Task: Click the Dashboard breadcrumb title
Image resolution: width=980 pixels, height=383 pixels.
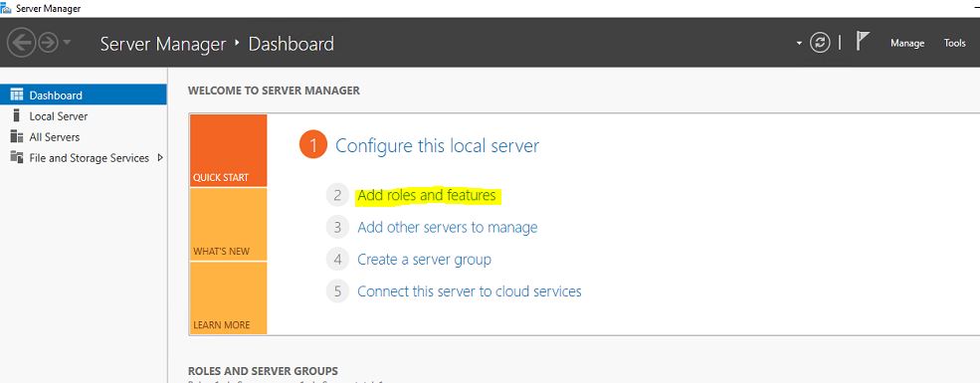Action: pyautogui.click(x=292, y=44)
